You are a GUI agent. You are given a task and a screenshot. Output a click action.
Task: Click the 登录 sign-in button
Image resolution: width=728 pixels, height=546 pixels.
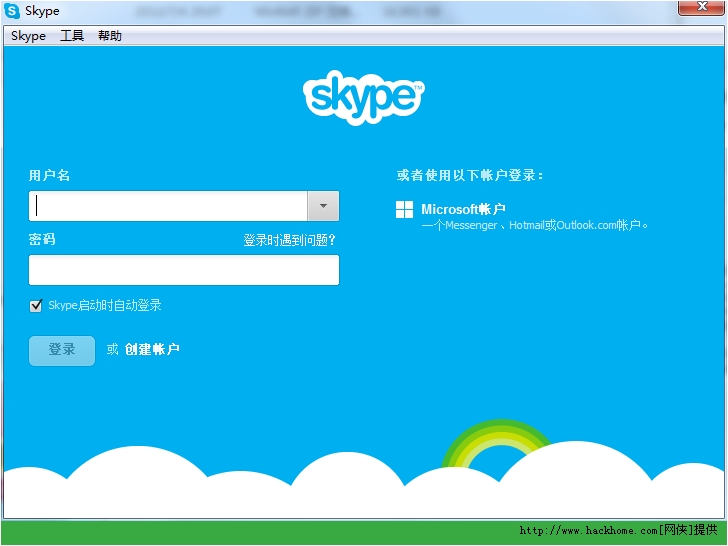coord(62,351)
